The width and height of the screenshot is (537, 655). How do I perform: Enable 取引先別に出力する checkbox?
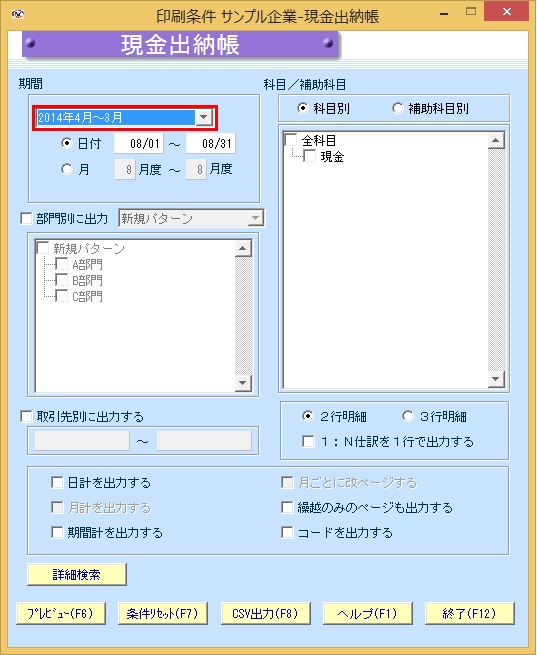point(26,416)
